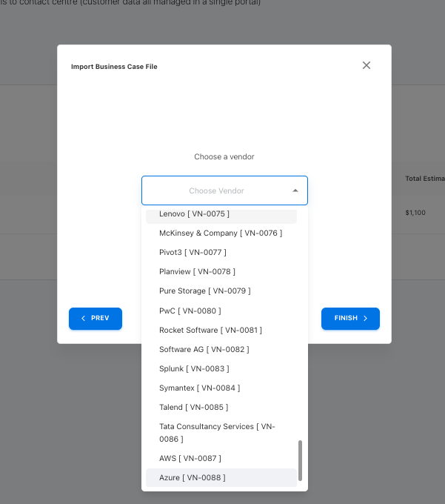Select Azure [ VN-0088 ] vendor option

click(x=192, y=477)
